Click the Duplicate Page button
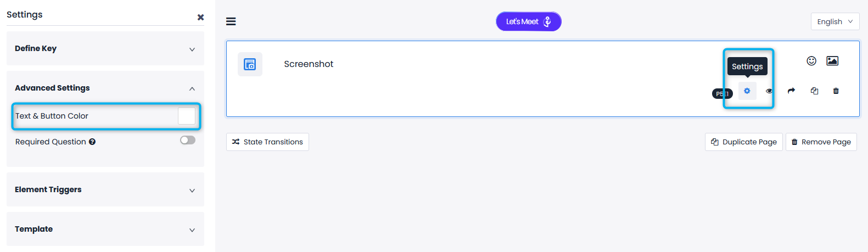This screenshot has width=868, height=252. pos(743,142)
